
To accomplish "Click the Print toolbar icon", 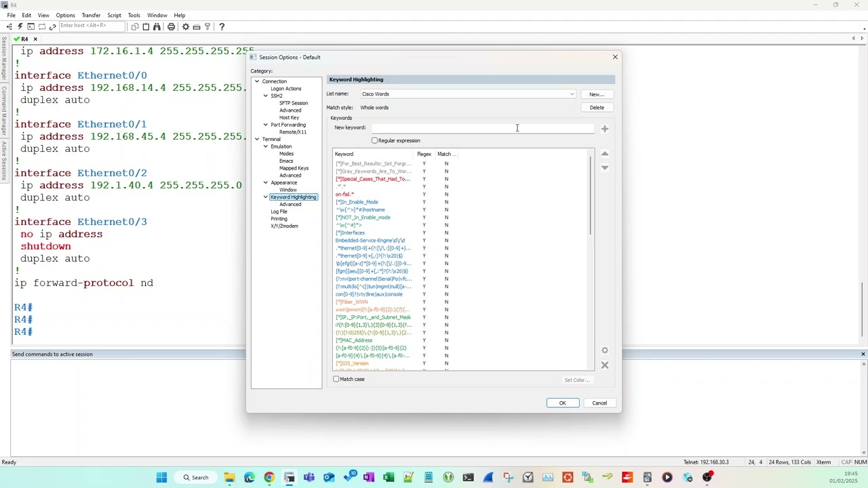I will (x=171, y=26).
